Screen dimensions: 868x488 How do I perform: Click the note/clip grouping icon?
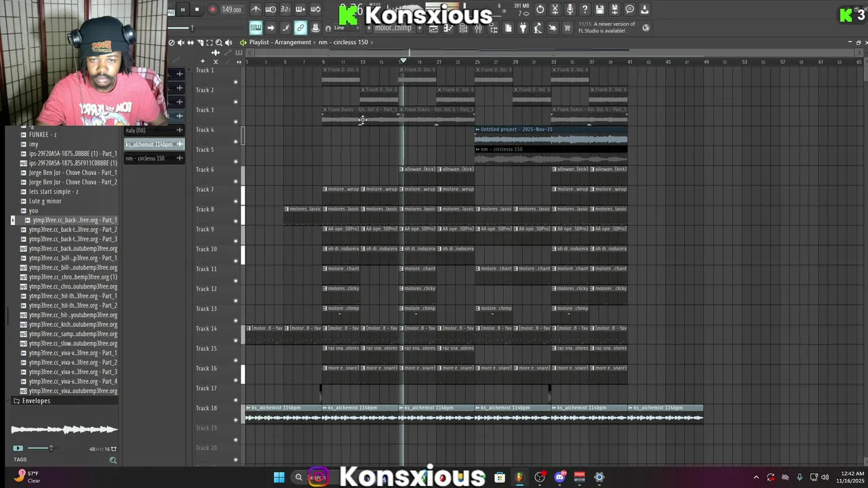pyautogui.click(x=285, y=28)
